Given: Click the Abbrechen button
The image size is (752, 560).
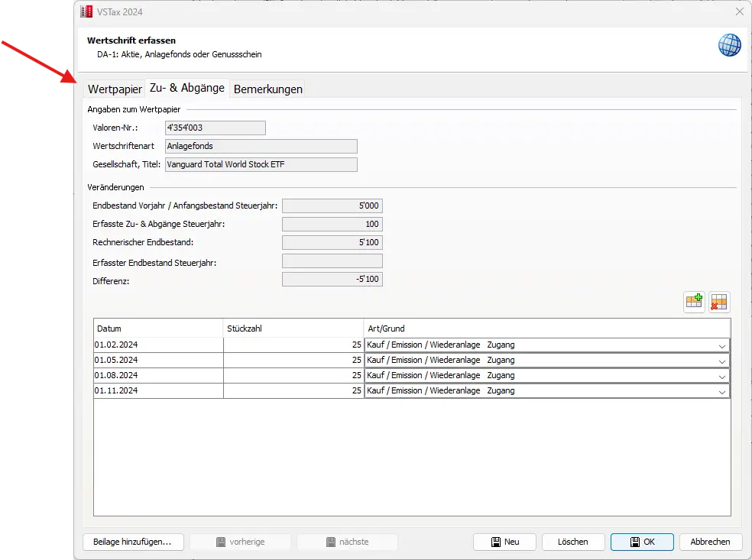Looking at the screenshot, I should tap(710, 542).
